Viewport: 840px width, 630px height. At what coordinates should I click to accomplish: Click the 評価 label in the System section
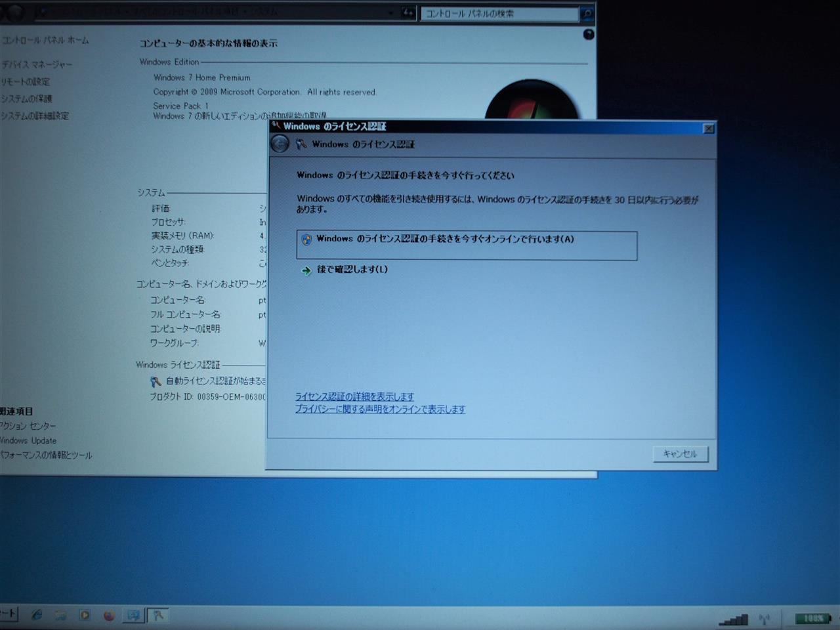click(161, 208)
